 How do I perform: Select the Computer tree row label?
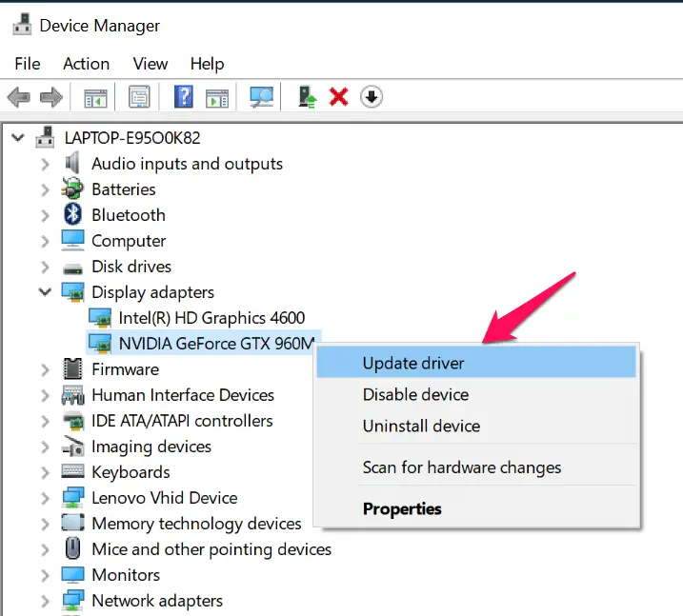129,241
